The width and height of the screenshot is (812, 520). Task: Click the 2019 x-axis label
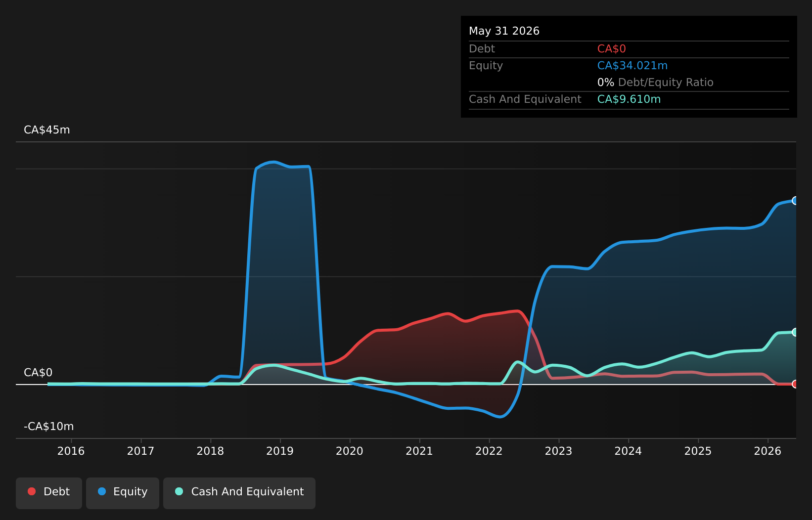(x=280, y=451)
